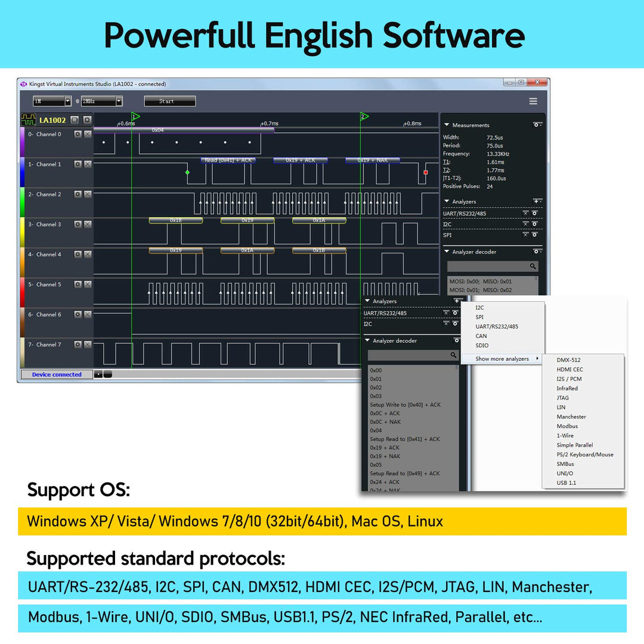
Task: Add a new analyzer with the plus icon
Action: 536,201
